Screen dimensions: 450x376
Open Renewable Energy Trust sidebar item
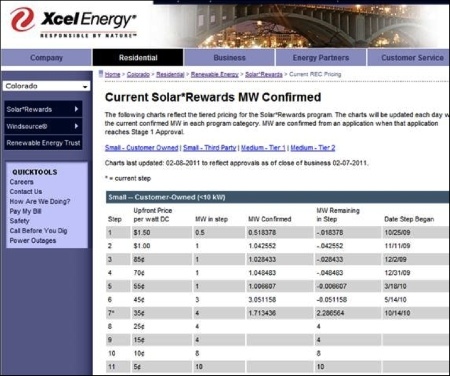click(x=43, y=143)
